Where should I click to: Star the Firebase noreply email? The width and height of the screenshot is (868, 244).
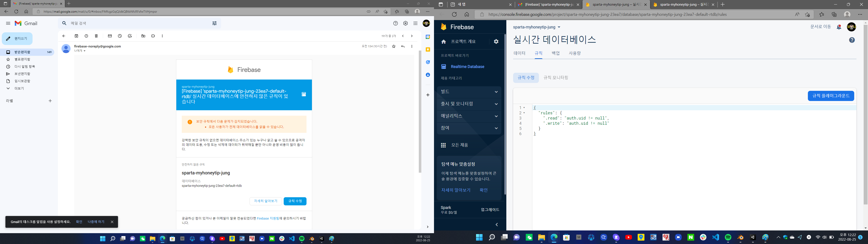click(x=394, y=47)
